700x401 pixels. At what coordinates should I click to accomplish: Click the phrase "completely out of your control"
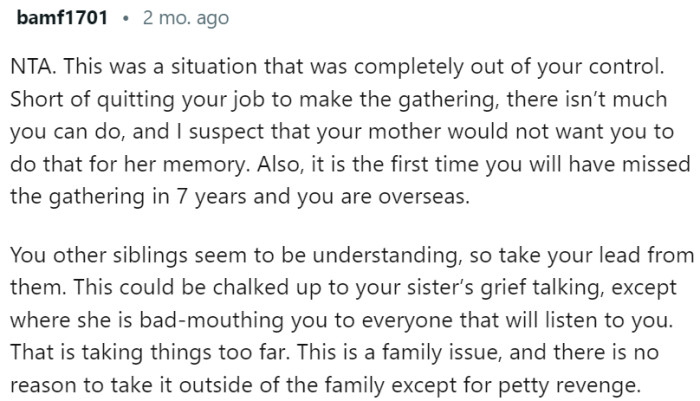point(519,71)
